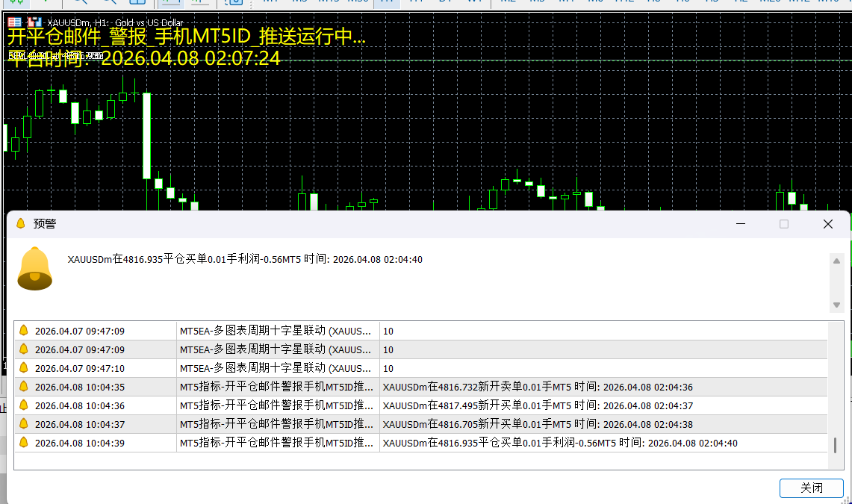Click the bell icon for the 10:04:39 alert
The image size is (852, 504).
point(23,443)
